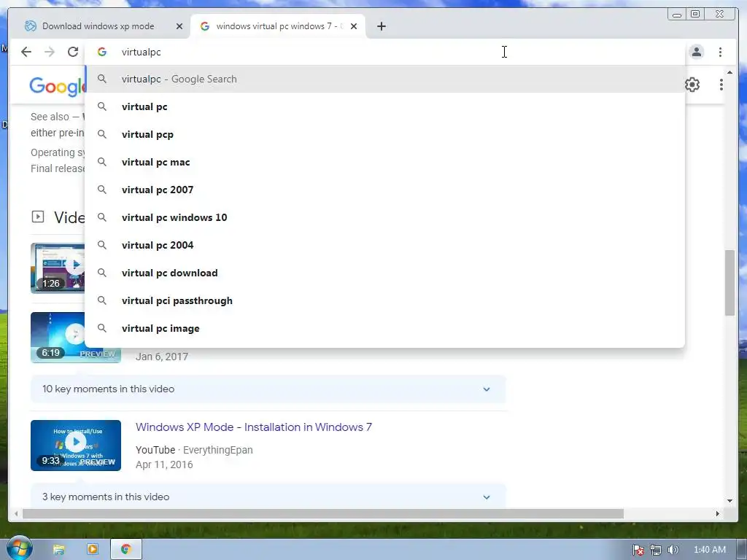Screen dimensions: 747x560
Task: Choose the 'virtual pc' suggestion
Action: [x=385, y=106]
